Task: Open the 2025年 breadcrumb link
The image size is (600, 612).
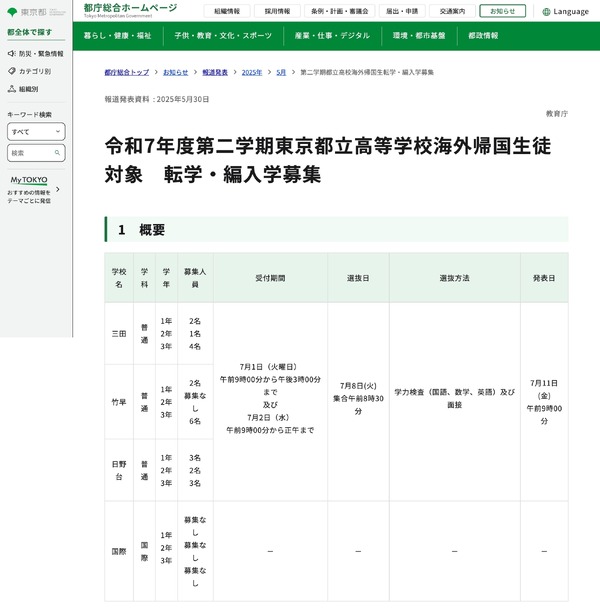Action: [251, 73]
